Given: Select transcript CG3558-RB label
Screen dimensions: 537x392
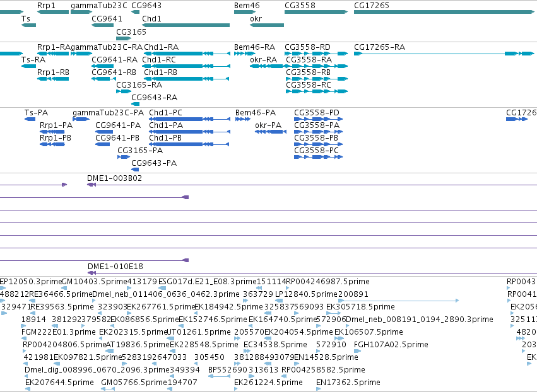Looking at the screenshot, I should [308, 72].
